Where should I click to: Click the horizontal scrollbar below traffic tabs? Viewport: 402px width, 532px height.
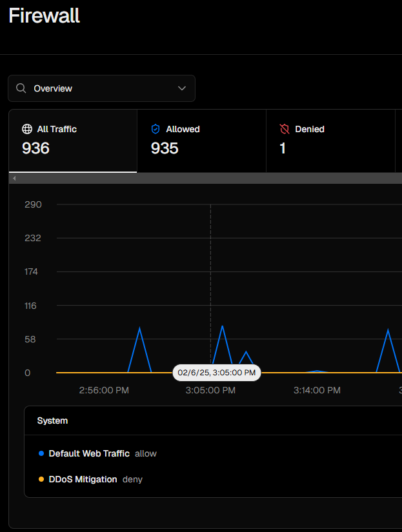coord(205,178)
